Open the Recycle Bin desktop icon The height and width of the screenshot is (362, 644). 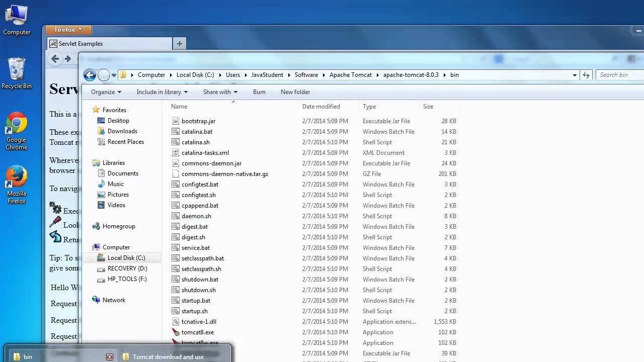pyautogui.click(x=17, y=73)
